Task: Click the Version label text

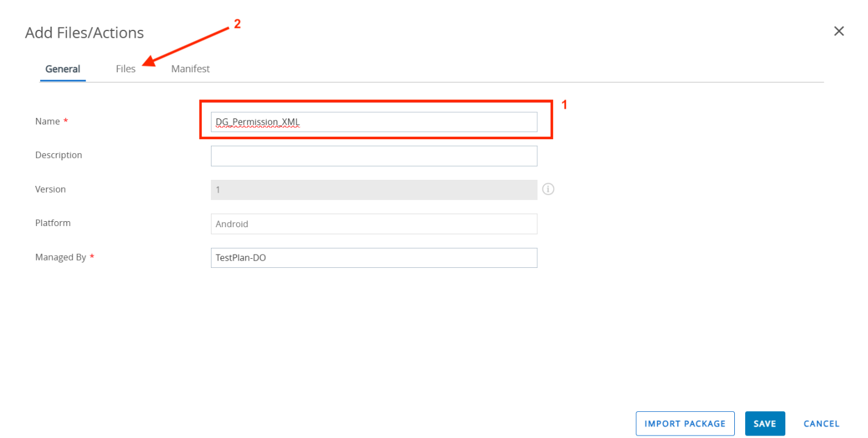Action: (x=50, y=190)
